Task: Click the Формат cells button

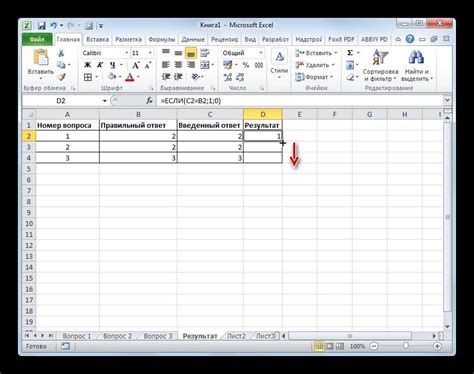Action: (x=314, y=77)
